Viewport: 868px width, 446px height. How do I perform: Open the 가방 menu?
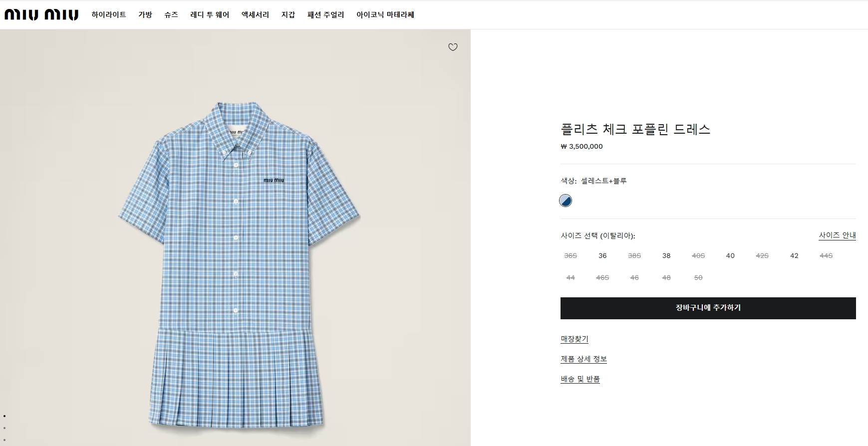[x=145, y=15]
